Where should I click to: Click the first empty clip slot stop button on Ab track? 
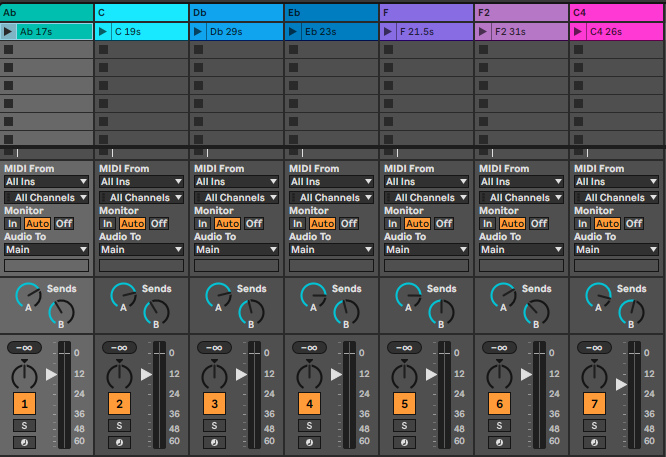click(x=8, y=50)
